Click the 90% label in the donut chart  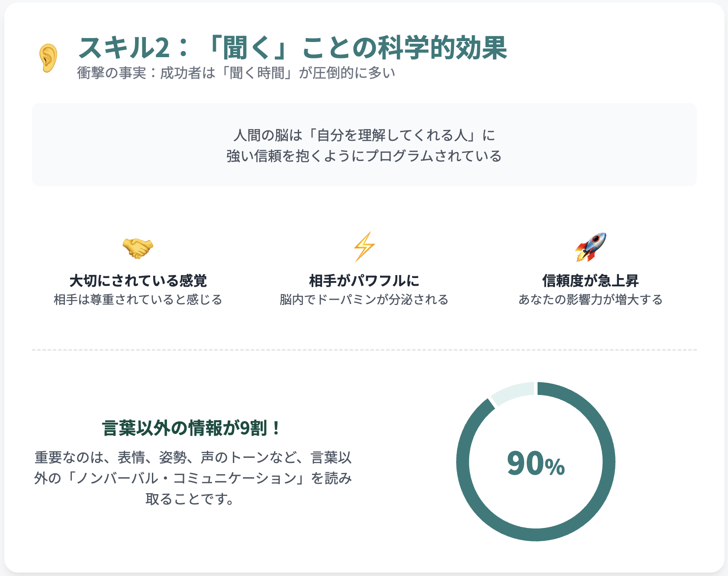pyautogui.click(x=536, y=463)
